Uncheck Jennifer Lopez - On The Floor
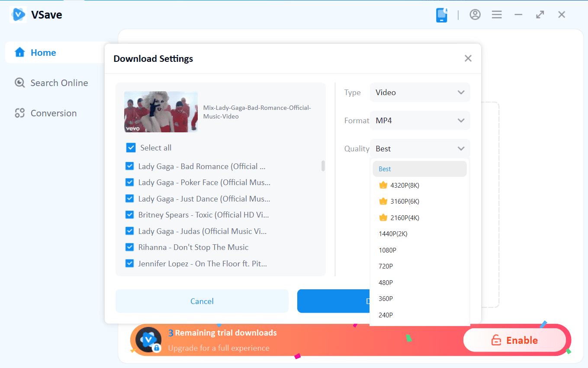 pos(129,264)
